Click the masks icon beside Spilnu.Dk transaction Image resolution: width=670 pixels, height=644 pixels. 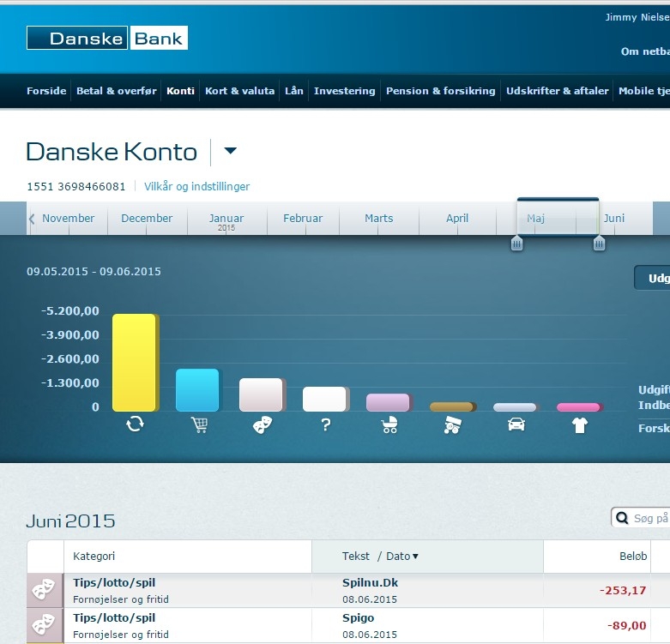(x=45, y=590)
